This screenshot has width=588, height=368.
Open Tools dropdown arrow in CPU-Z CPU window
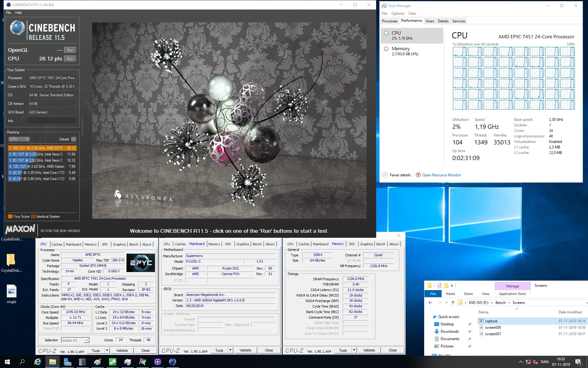tap(107, 351)
